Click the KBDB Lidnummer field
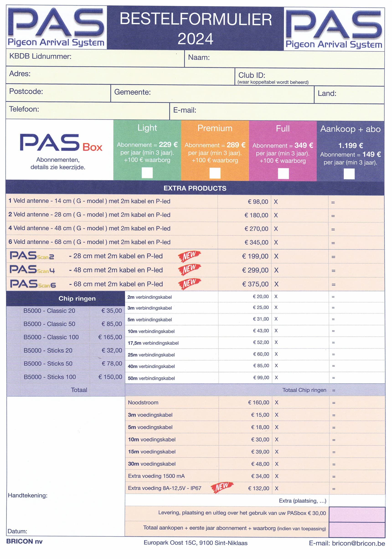Screen dimensions: 392x559 [95, 58]
